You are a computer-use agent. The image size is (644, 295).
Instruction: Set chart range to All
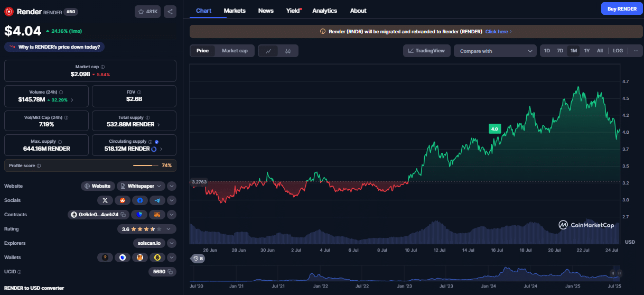click(x=600, y=51)
